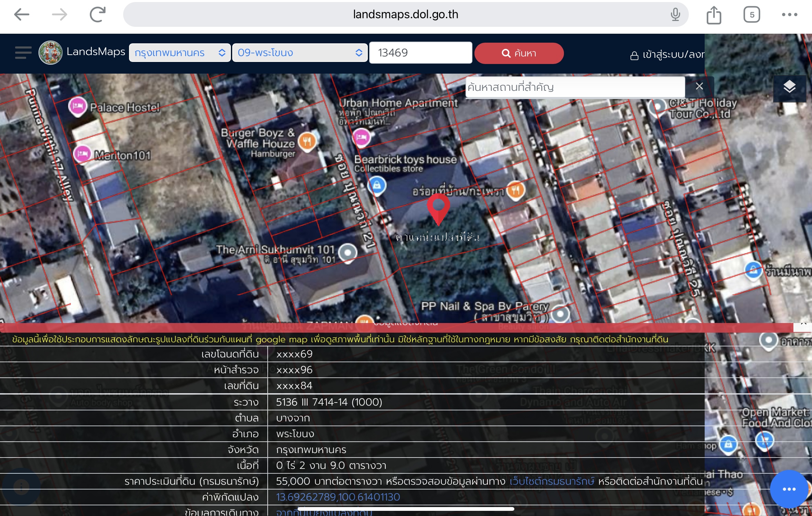
Task: Open the เว็บไซต์กรมธนารักษ์ link
Action: click(x=552, y=481)
